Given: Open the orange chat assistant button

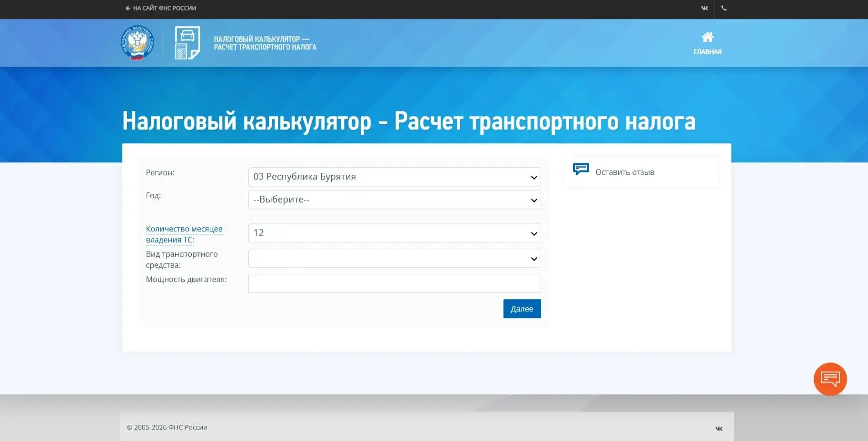Looking at the screenshot, I should (x=830, y=379).
